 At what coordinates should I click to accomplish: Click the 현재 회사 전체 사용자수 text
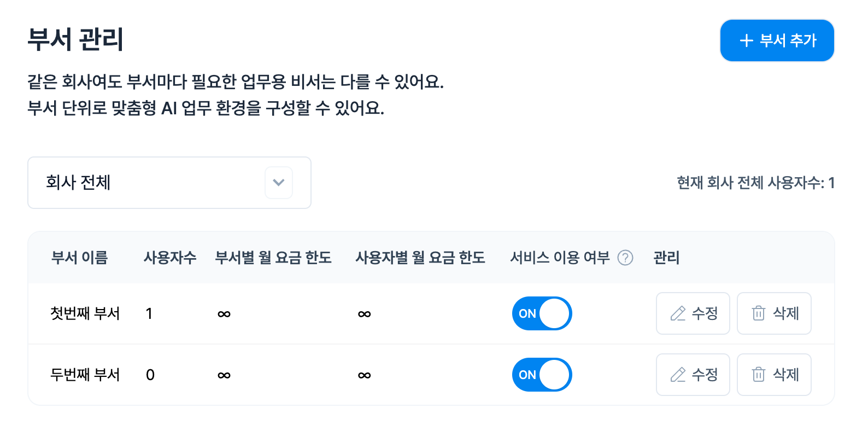tap(755, 183)
